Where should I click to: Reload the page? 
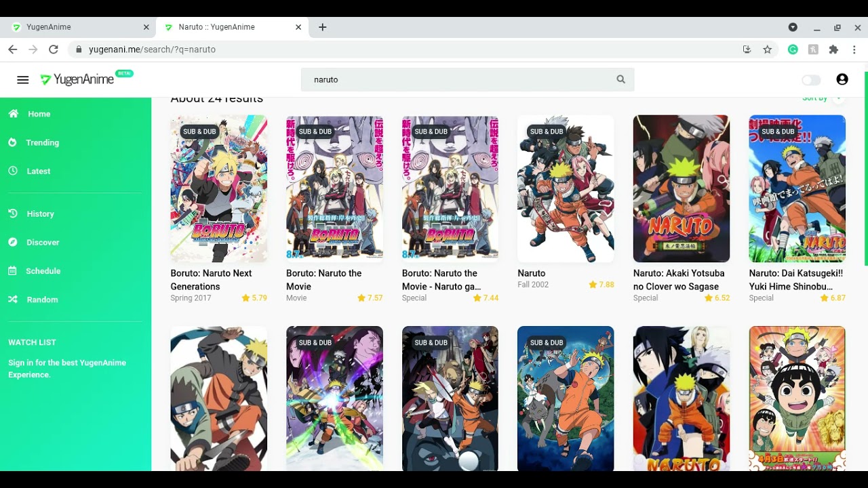pos(54,49)
